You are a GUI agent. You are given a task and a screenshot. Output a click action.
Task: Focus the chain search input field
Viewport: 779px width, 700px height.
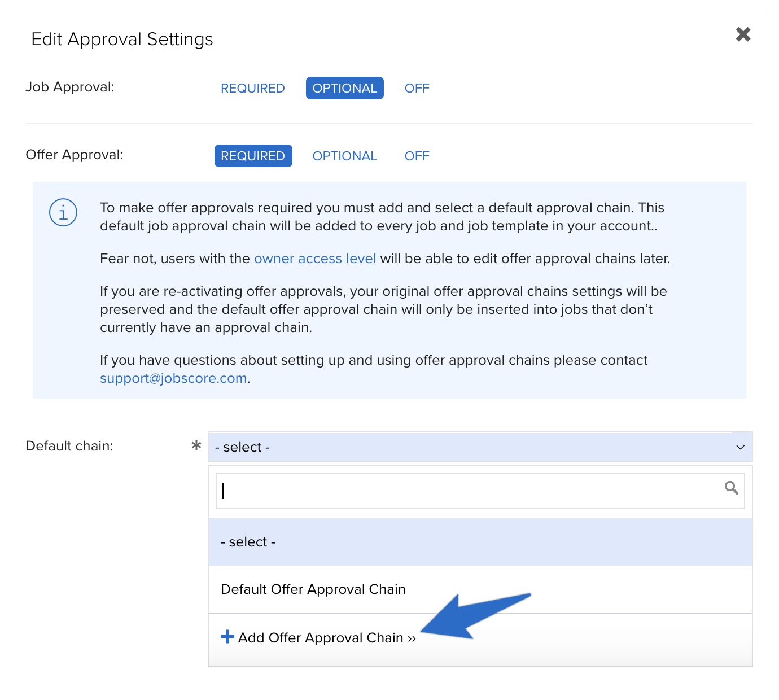tap(480, 491)
